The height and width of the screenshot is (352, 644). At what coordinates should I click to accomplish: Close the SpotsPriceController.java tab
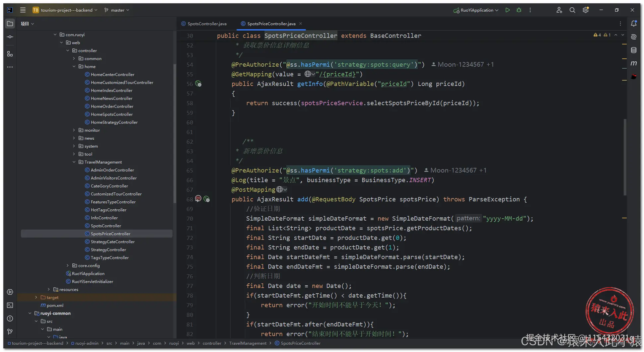tap(301, 24)
